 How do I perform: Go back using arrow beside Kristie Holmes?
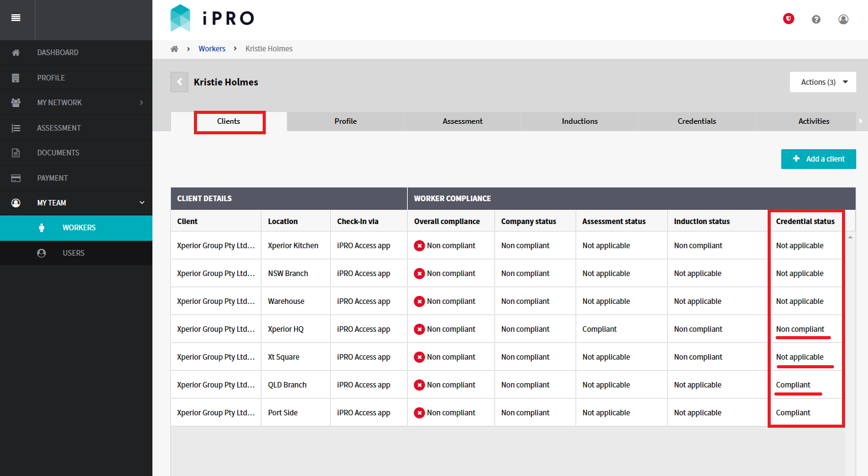[179, 82]
